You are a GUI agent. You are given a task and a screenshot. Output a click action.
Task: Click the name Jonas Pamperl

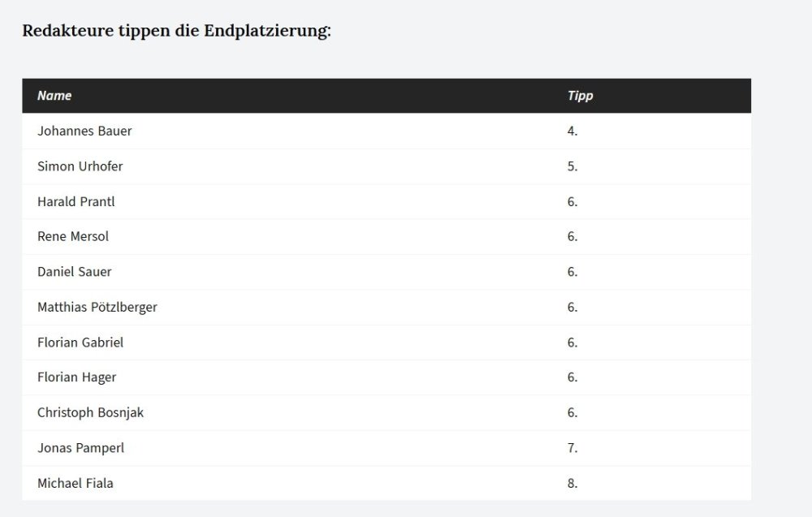pos(81,448)
